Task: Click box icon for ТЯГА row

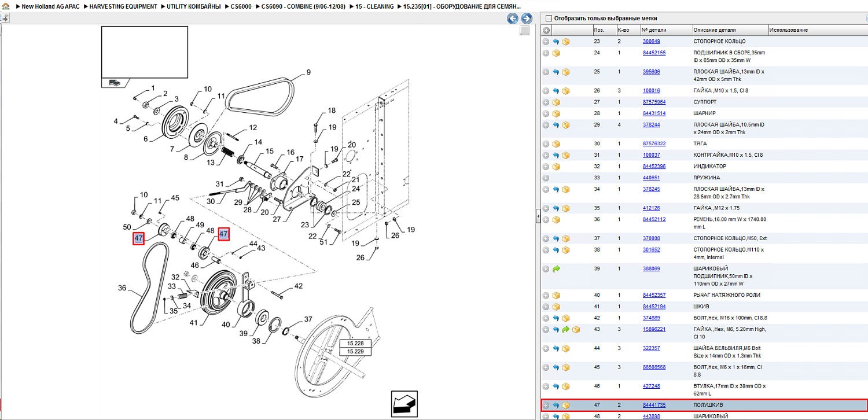Action: 556,143
